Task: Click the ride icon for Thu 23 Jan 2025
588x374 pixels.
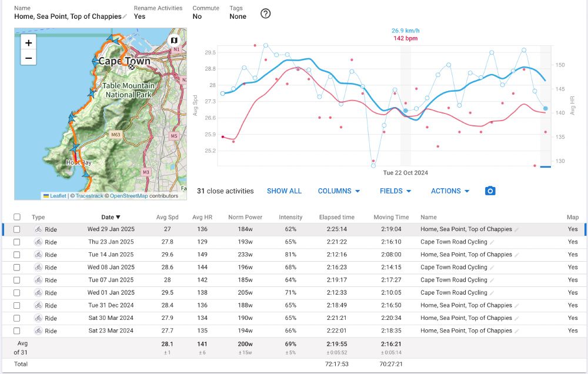Action: (x=38, y=242)
